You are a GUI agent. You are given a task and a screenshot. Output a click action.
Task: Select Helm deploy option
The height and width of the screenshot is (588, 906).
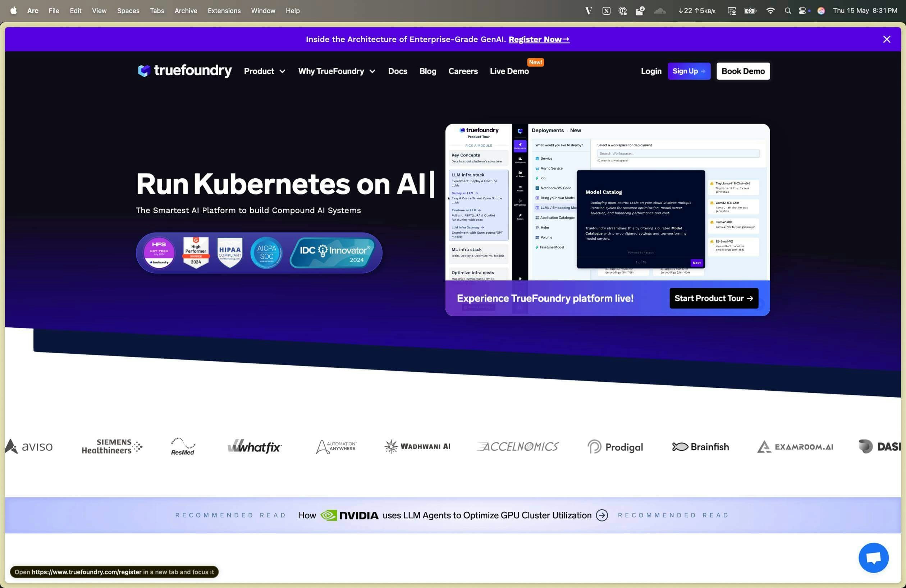pos(542,228)
